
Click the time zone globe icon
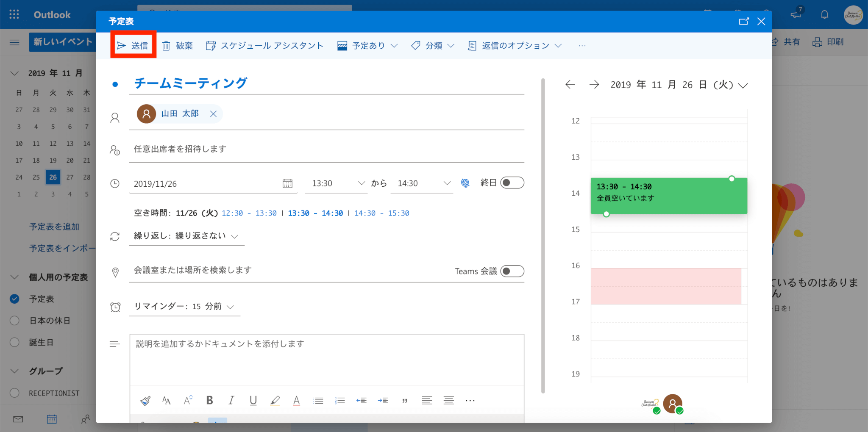pyautogui.click(x=465, y=183)
